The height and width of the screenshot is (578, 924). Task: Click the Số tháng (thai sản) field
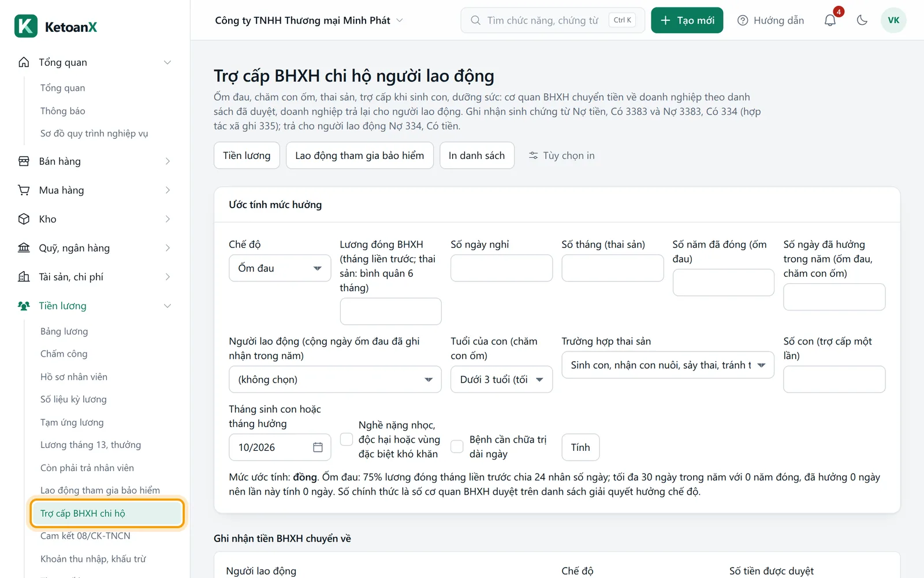pos(612,268)
